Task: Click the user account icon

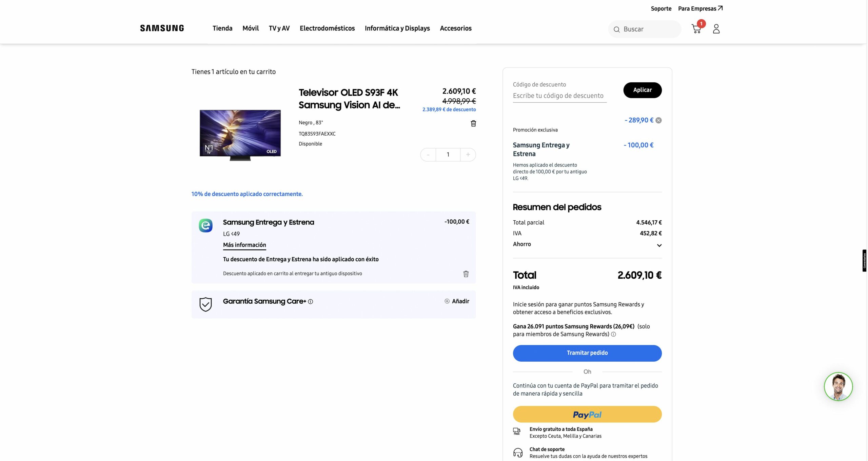Action: click(x=716, y=29)
